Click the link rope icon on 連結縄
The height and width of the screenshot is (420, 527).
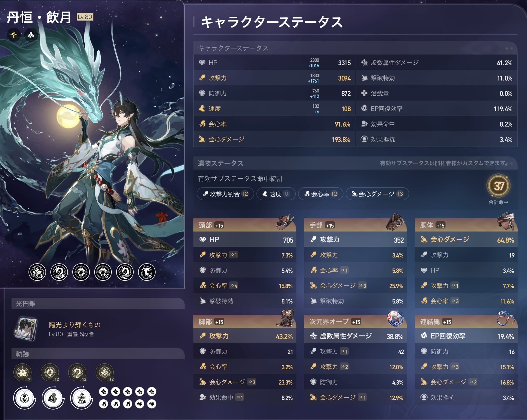point(506,319)
